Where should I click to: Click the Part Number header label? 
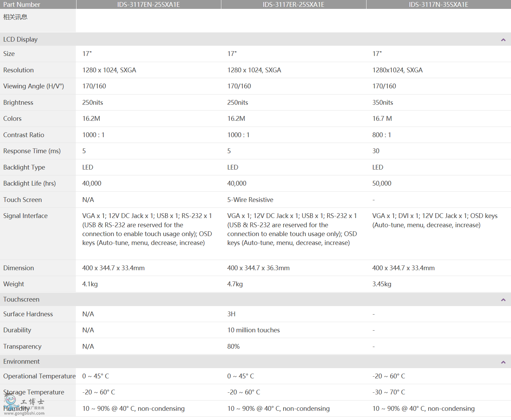pos(22,4)
